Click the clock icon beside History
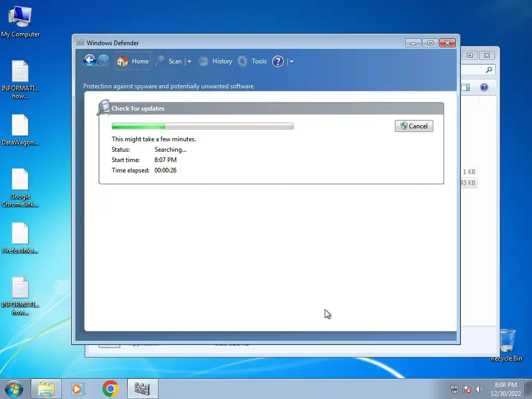Screen dimensions: 532x399 point(203,61)
